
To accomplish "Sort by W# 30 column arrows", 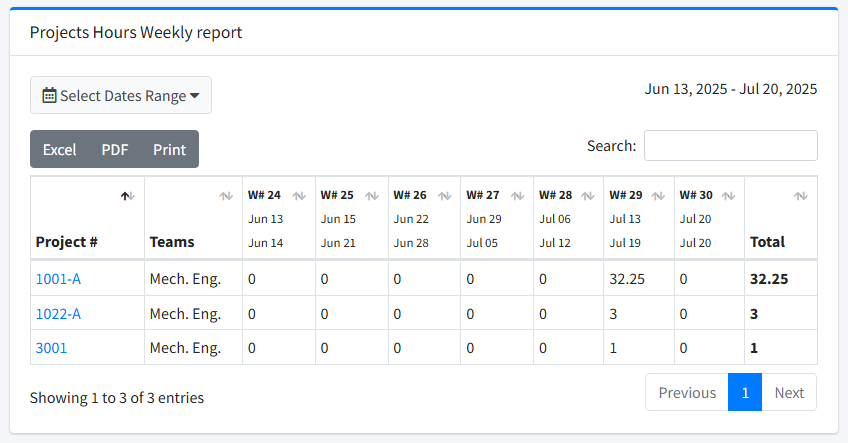I will (x=729, y=196).
